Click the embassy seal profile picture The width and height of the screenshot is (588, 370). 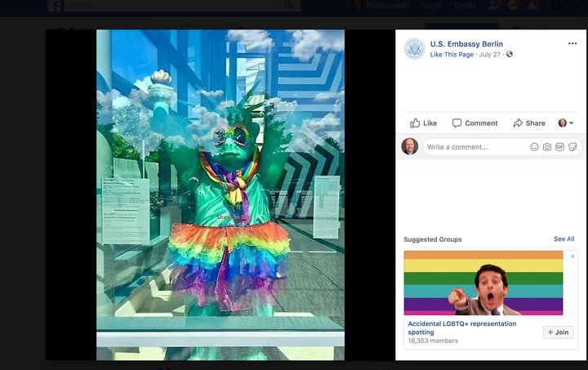click(x=414, y=49)
